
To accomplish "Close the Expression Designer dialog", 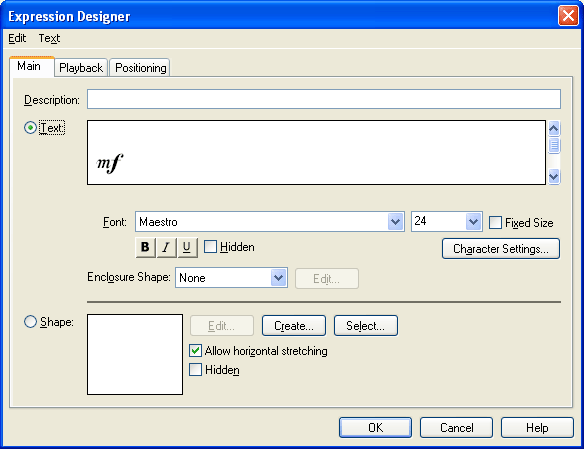I will point(568,16).
